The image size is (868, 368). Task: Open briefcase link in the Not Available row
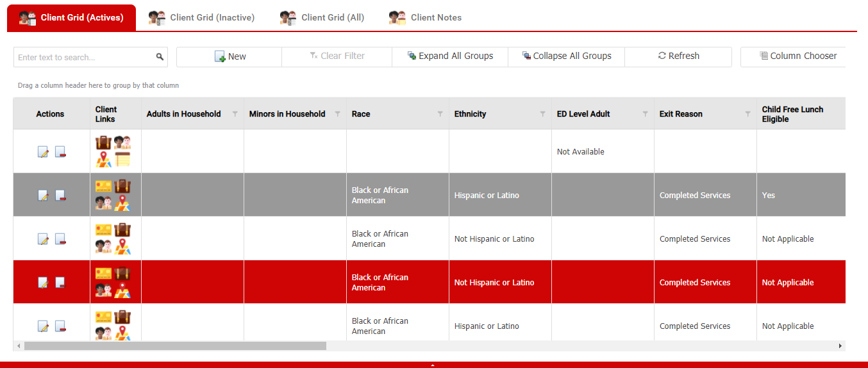click(104, 143)
